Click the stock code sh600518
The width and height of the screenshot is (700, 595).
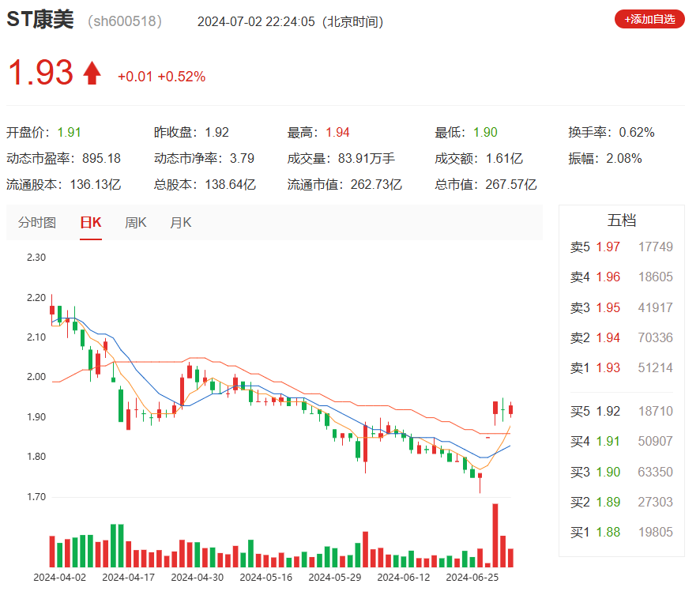point(125,21)
